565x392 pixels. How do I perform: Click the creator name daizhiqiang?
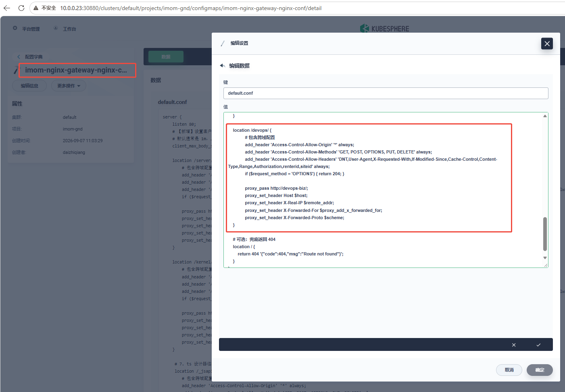pos(74,152)
